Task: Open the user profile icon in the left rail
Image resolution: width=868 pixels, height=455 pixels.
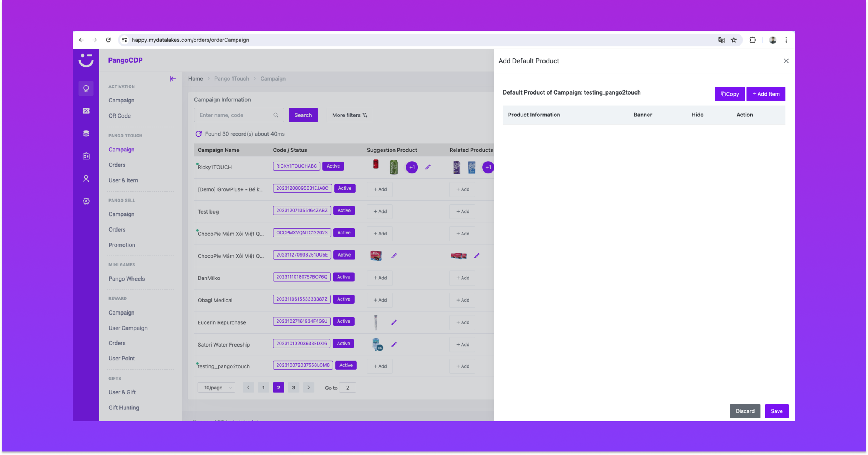Action: tap(86, 179)
